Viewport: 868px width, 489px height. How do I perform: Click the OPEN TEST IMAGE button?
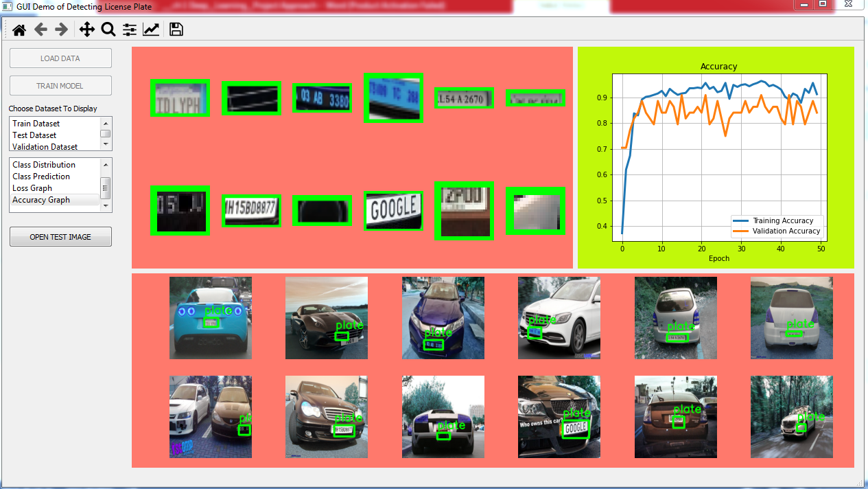(60, 236)
